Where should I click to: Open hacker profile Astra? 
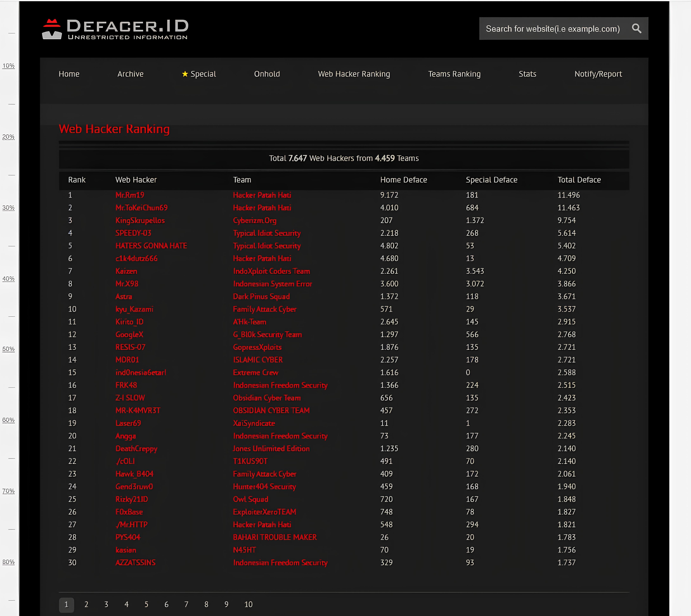[124, 296]
